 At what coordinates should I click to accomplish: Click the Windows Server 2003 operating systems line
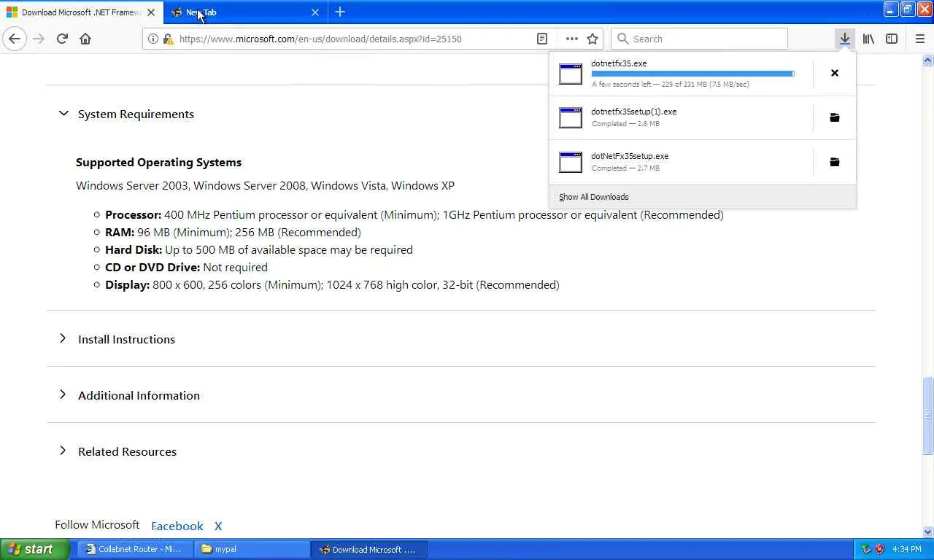[x=265, y=185]
